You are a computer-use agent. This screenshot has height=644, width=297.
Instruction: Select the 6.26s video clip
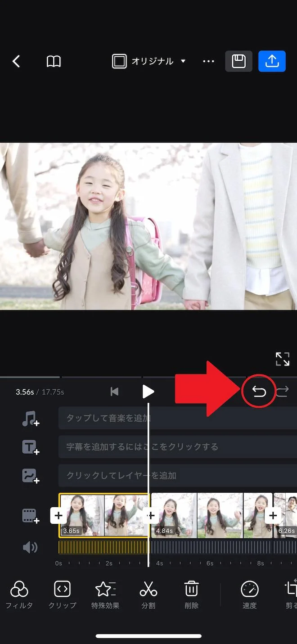(x=285, y=515)
